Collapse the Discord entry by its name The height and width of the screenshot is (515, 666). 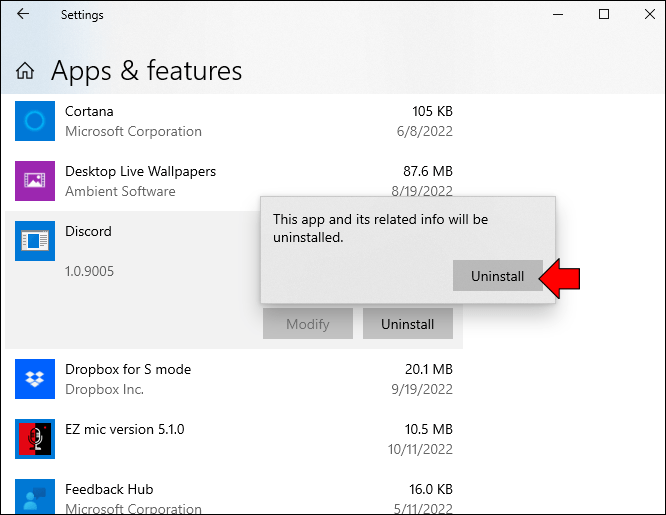[88, 231]
